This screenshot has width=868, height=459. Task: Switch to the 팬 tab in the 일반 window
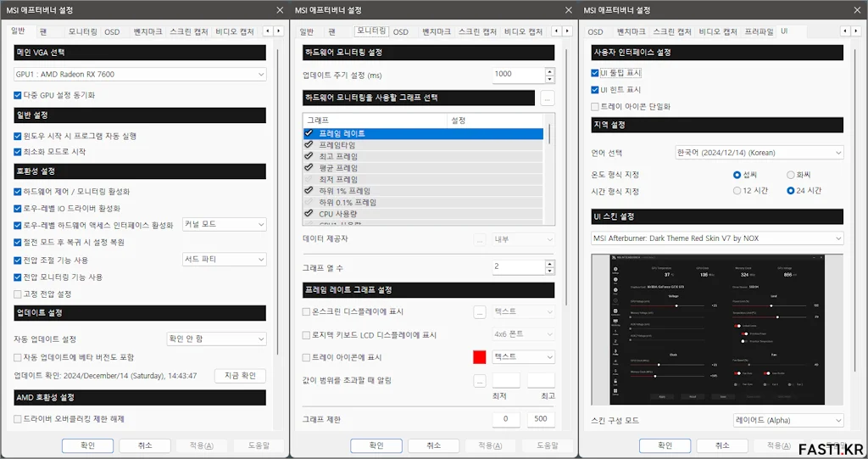43,32
